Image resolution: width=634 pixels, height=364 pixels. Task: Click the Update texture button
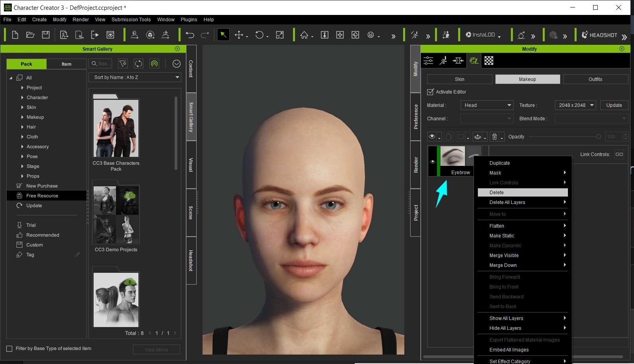pyautogui.click(x=614, y=105)
